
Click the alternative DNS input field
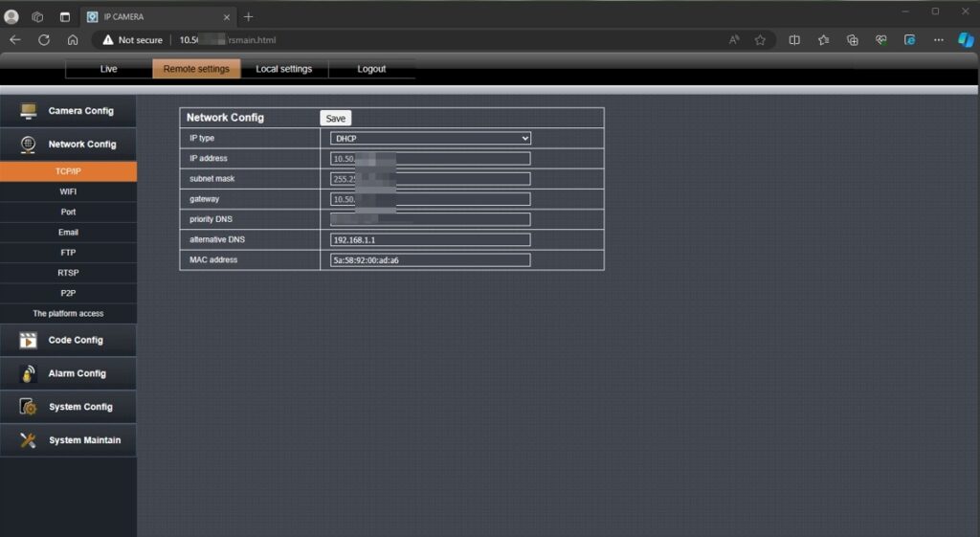point(430,239)
